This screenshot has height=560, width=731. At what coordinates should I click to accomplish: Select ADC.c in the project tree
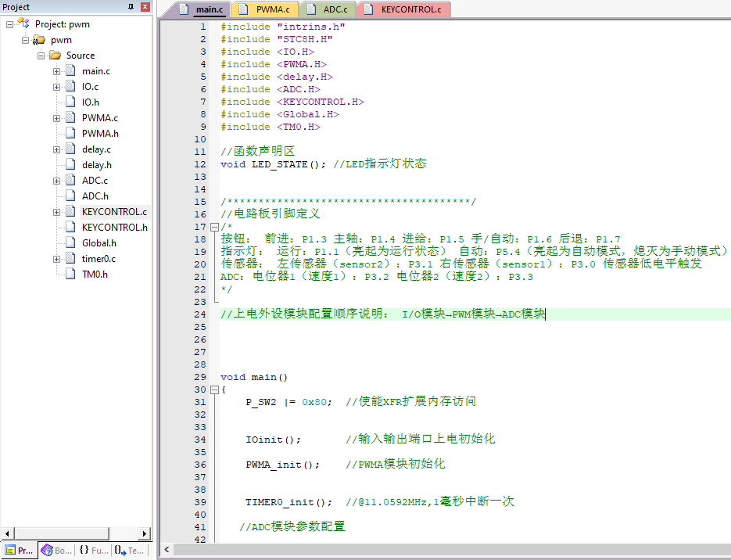coord(95,181)
